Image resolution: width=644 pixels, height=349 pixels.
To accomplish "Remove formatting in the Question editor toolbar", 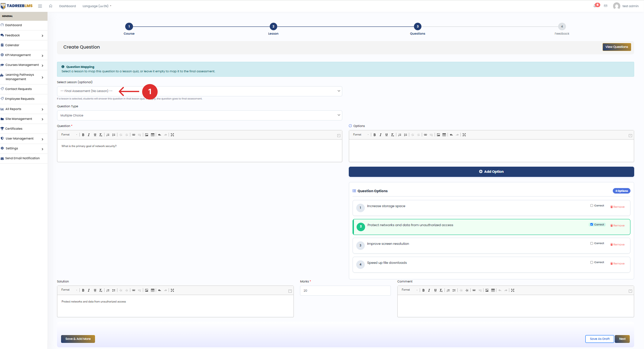I will click(x=101, y=135).
